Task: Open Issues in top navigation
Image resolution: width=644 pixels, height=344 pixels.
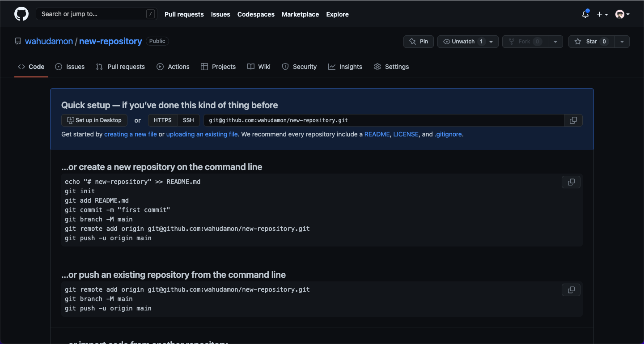Action: click(x=220, y=14)
